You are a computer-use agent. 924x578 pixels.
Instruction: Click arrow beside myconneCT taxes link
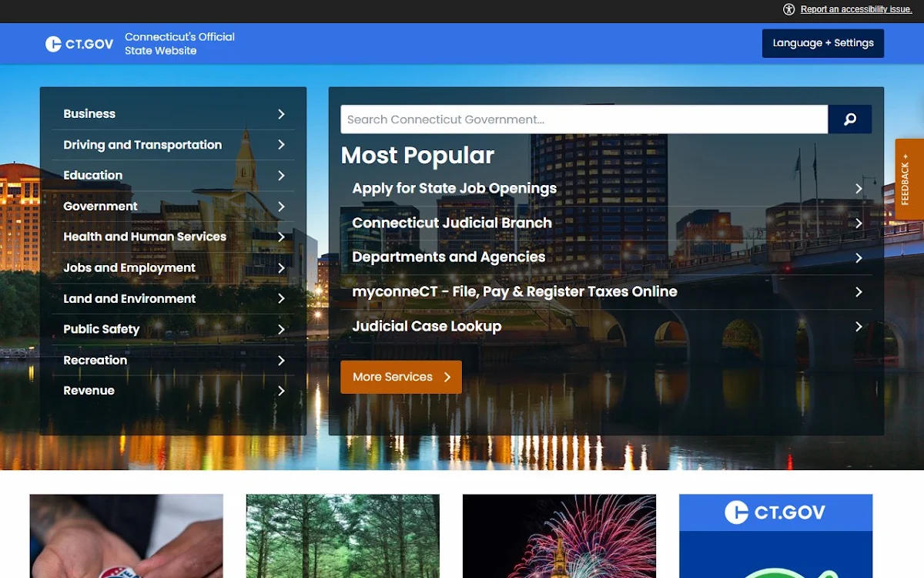pyautogui.click(x=859, y=292)
